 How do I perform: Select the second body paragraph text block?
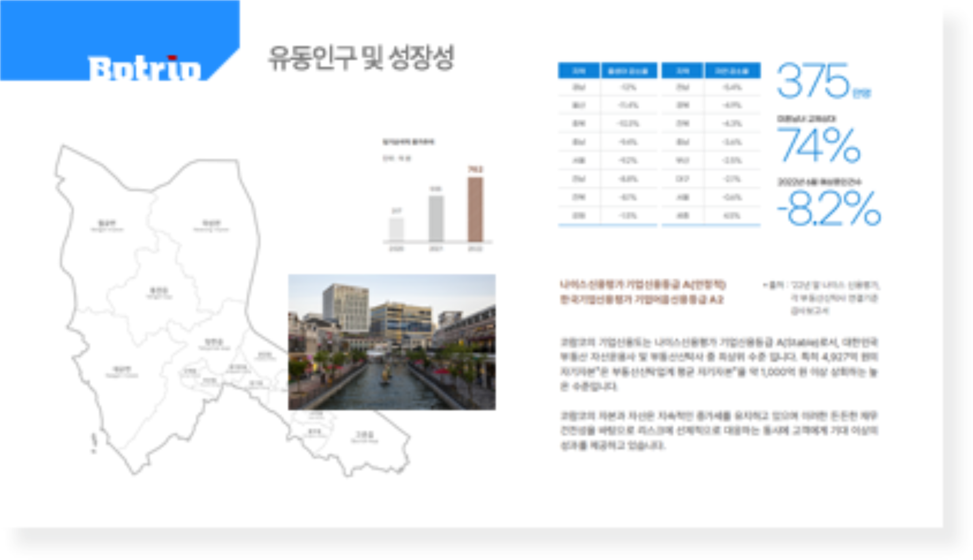(719, 430)
